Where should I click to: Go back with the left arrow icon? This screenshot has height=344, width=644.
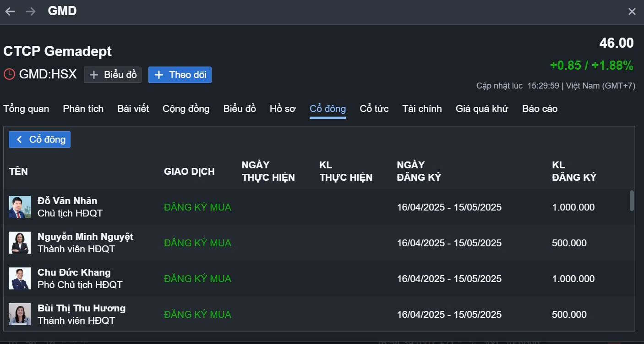10,11
